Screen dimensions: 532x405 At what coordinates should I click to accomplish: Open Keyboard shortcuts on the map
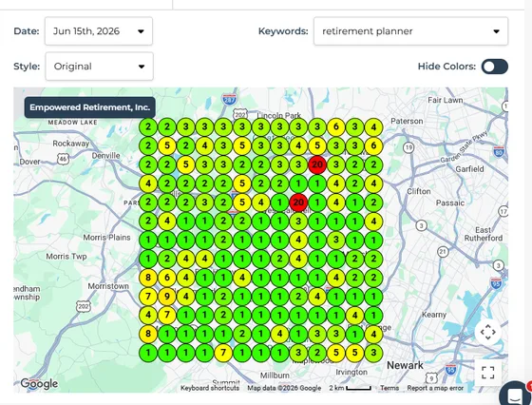[210, 388]
